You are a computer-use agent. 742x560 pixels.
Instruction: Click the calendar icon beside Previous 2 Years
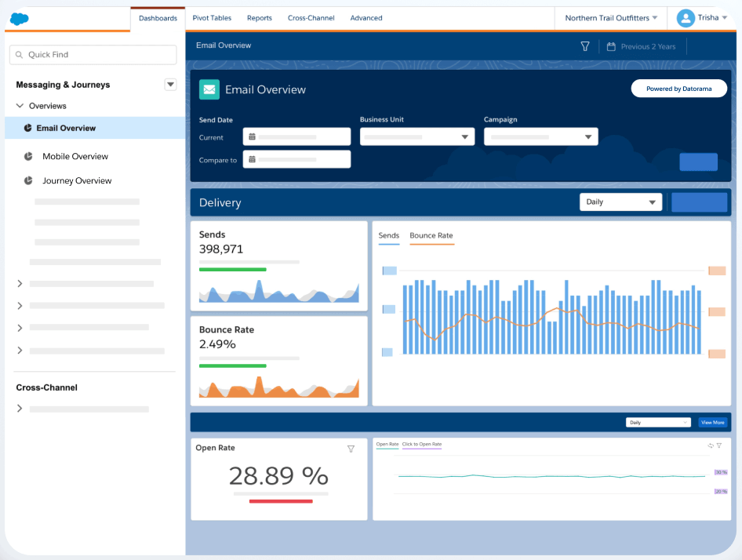610,46
